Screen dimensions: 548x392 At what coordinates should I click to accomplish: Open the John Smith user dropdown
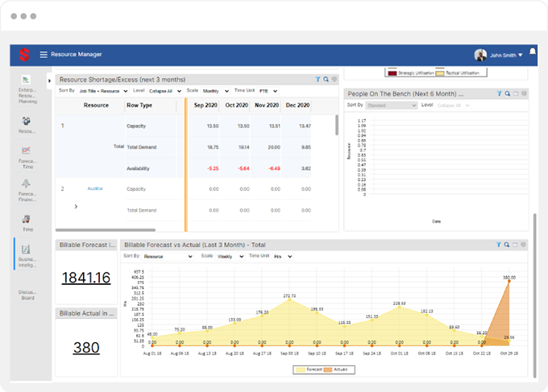coord(506,56)
